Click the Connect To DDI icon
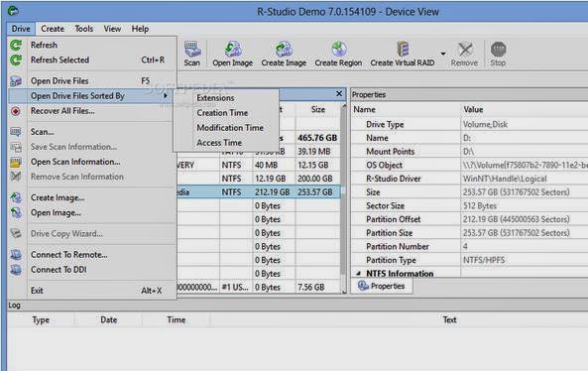This screenshot has width=588, height=371. point(16,270)
